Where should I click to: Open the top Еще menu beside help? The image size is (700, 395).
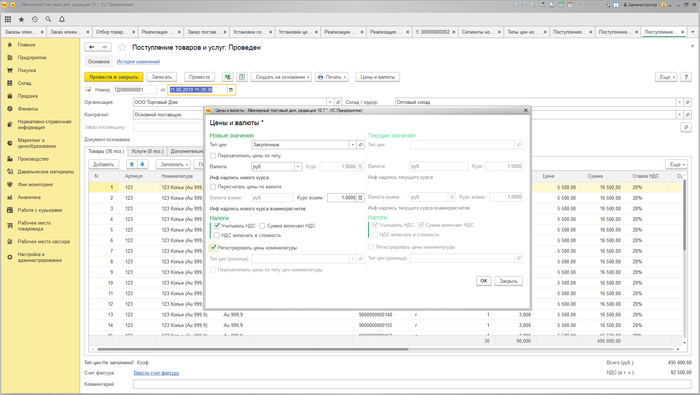[x=667, y=77]
